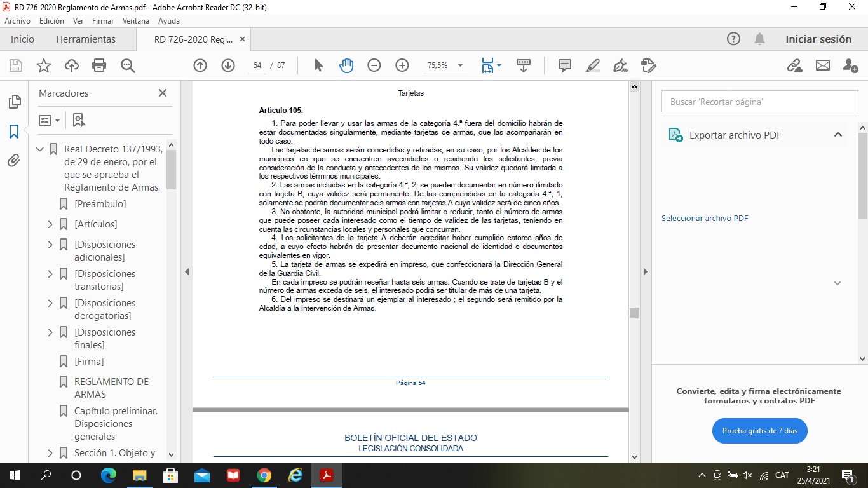Go to previous page arrow
The width and height of the screenshot is (868, 488).
coord(200,65)
